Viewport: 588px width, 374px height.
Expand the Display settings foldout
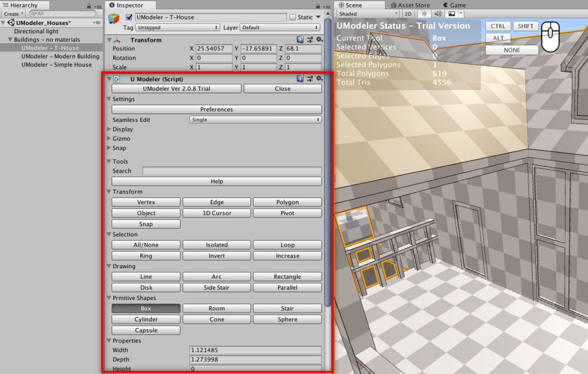109,129
